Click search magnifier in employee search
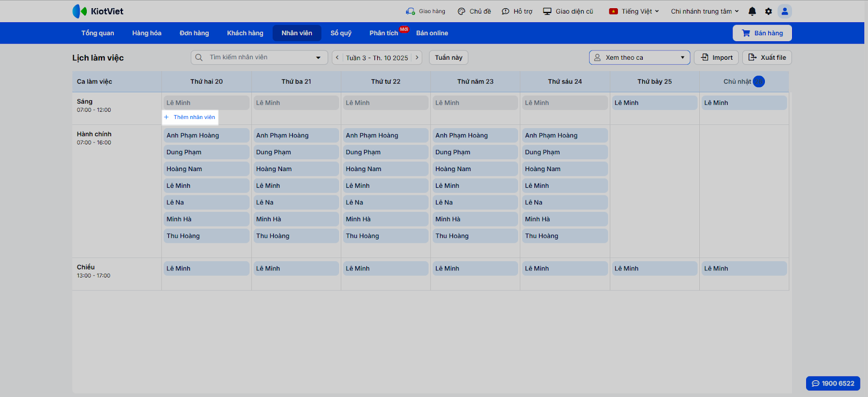The width and height of the screenshot is (868, 397). tap(199, 58)
